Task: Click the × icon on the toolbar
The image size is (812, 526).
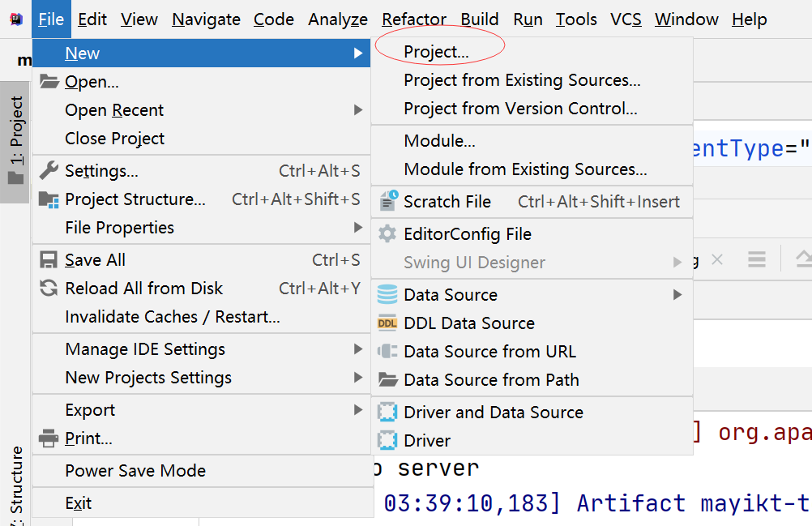Action: (717, 259)
